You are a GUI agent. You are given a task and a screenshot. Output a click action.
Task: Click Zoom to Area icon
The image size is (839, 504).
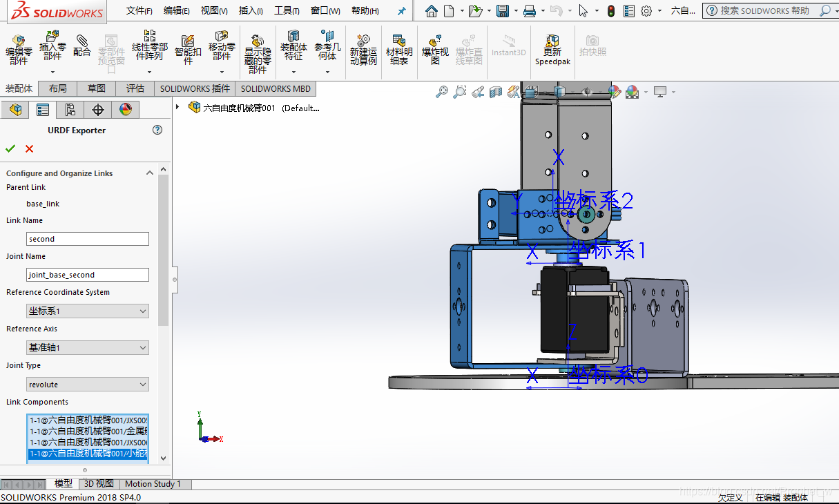coord(460,91)
